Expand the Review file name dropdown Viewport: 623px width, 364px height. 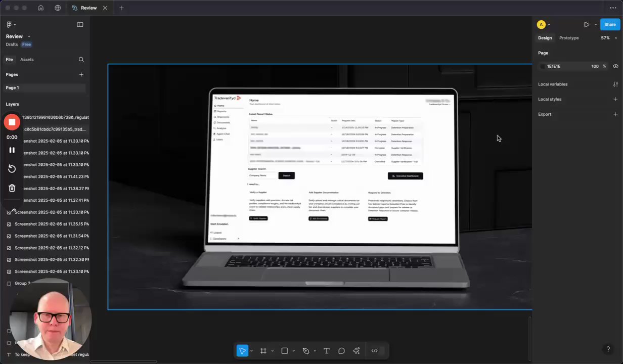[29, 36]
